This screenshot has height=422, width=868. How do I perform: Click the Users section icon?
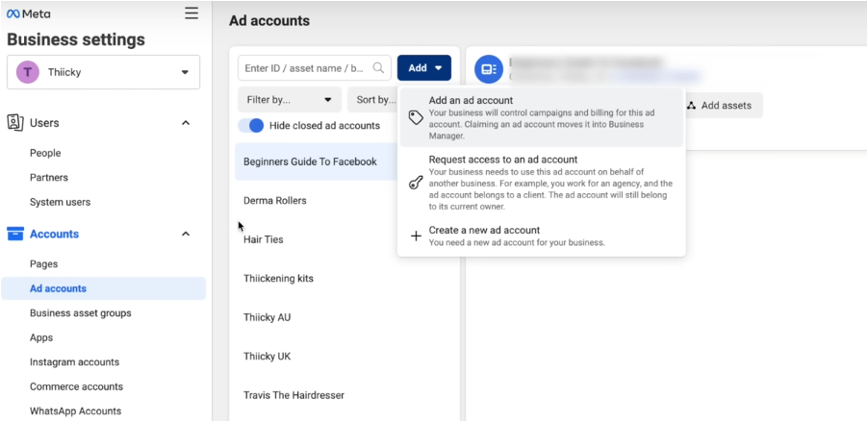point(15,123)
